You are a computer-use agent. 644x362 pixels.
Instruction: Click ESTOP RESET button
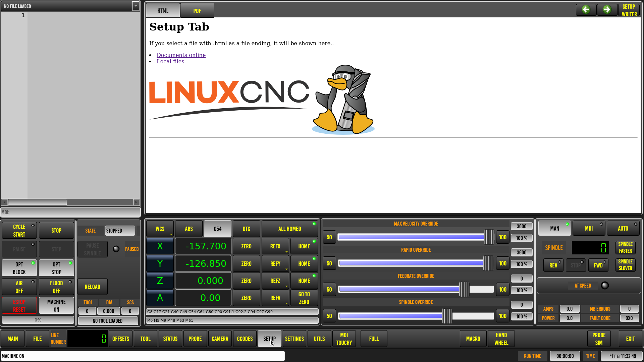click(19, 306)
